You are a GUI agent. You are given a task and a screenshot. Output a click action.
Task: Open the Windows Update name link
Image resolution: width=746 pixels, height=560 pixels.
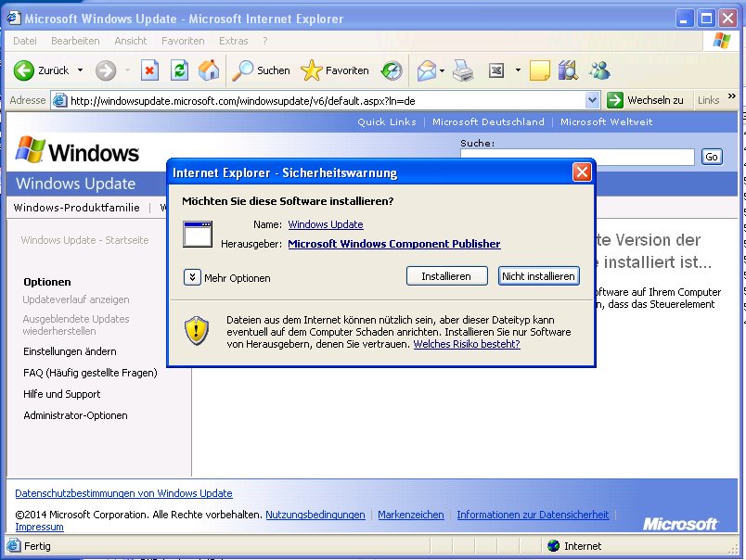coord(326,224)
